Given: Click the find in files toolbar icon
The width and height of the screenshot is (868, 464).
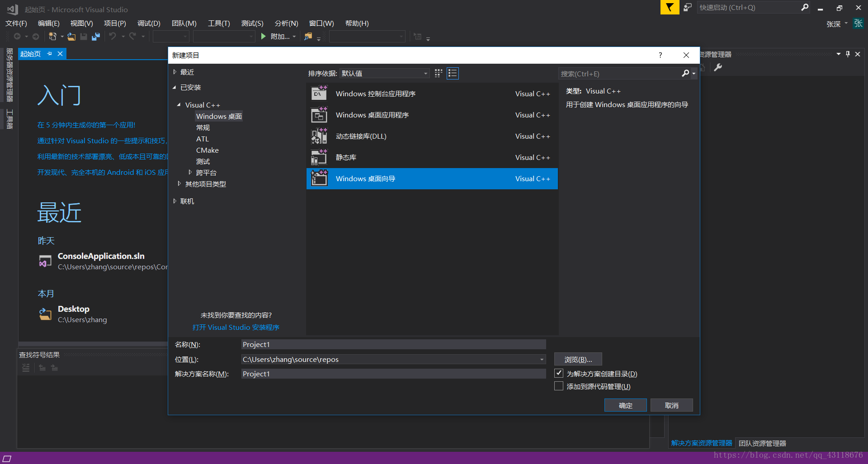Looking at the screenshot, I should tap(308, 37).
